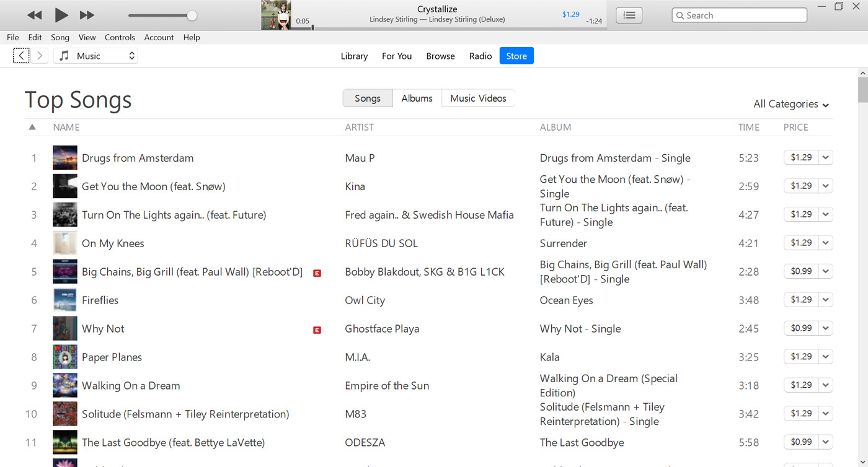Open the Controls menu
This screenshot has width=868, height=467.
pyautogui.click(x=120, y=37)
